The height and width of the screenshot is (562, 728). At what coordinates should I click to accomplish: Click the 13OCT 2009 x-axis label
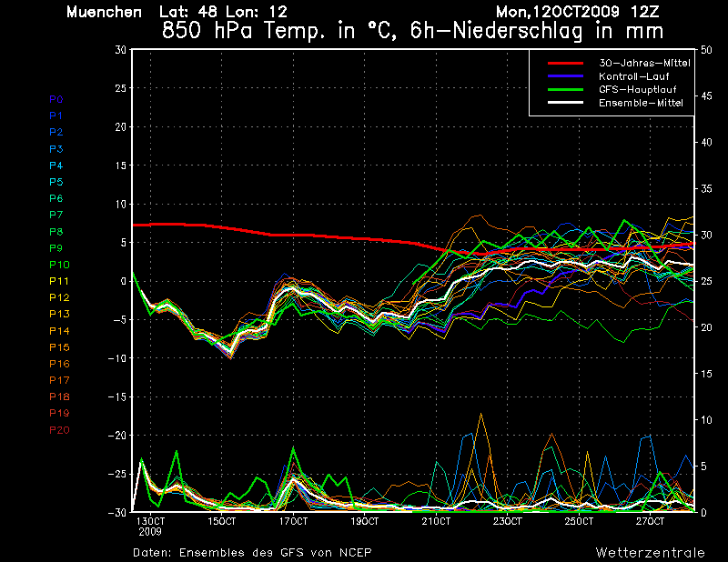tap(150, 527)
